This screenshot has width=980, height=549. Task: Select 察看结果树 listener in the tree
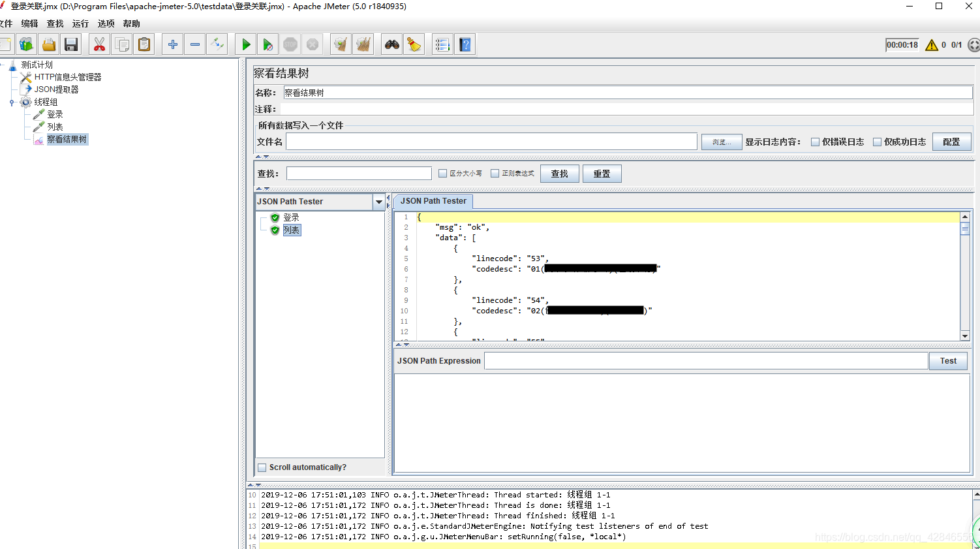point(67,139)
